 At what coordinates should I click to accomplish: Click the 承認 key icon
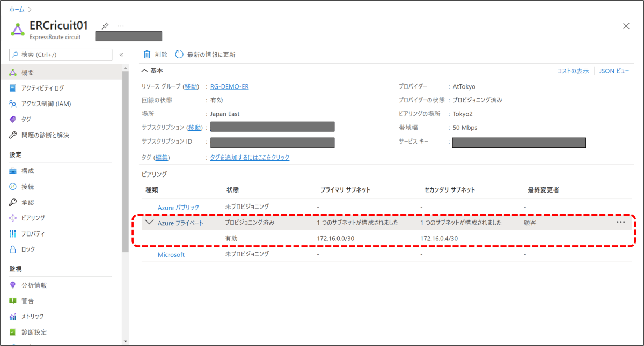pos(13,202)
